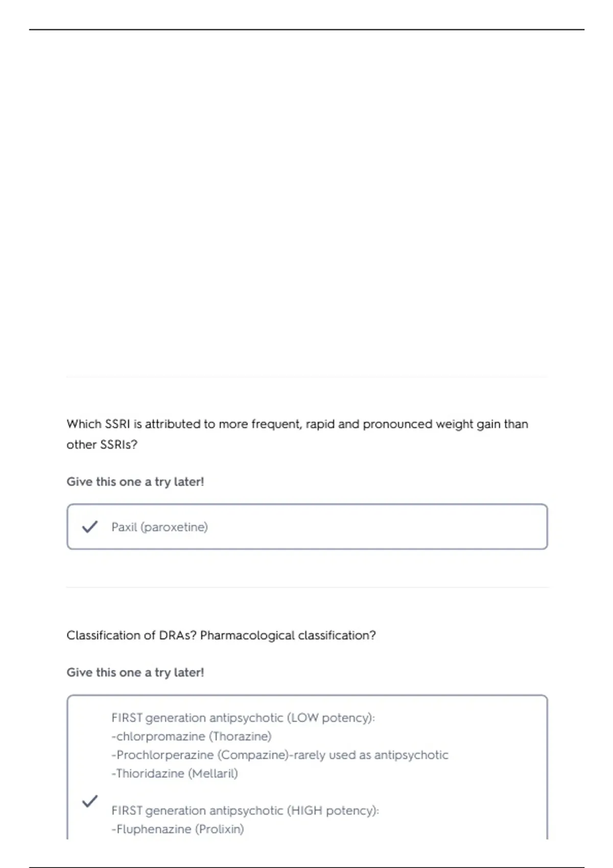Image resolution: width=613 pixels, height=868 pixels.
Task: Click the '-Prochlorperazine (Compazine)' line
Action: click(x=280, y=755)
